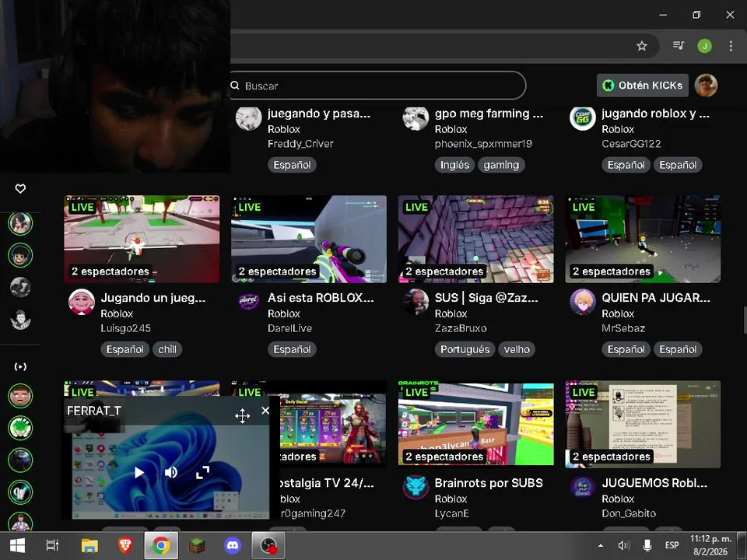This screenshot has height=560, width=747.
Task: Open the LycanE username link
Action: [451, 513]
